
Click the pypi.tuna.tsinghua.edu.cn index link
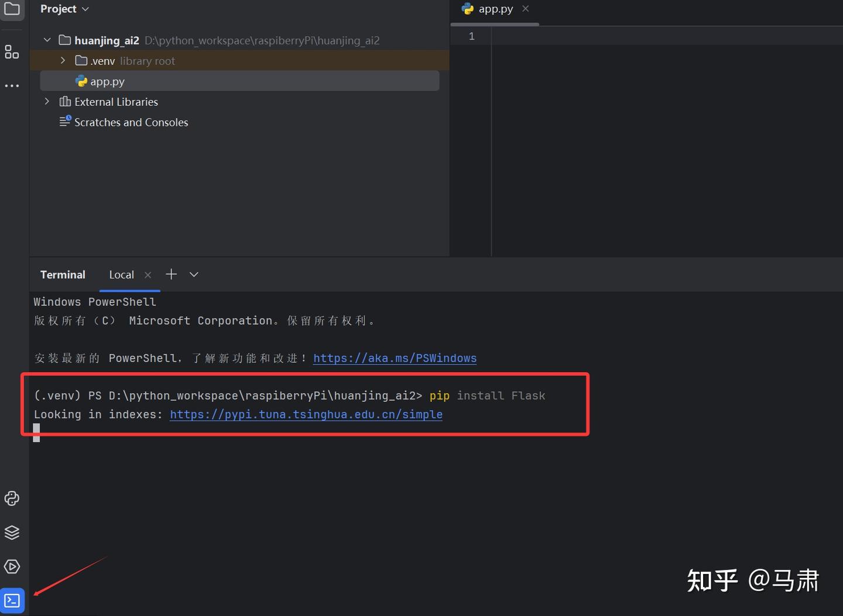(x=306, y=414)
